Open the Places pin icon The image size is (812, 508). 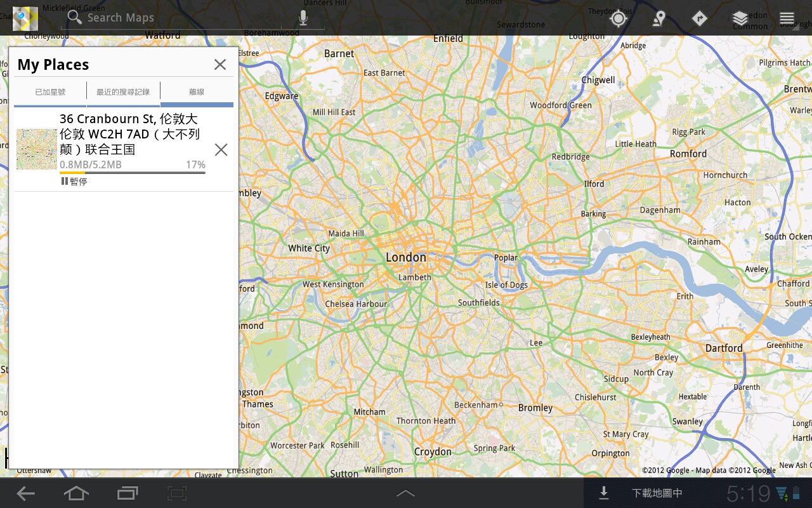pyautogui.click(x=659, y=18)
